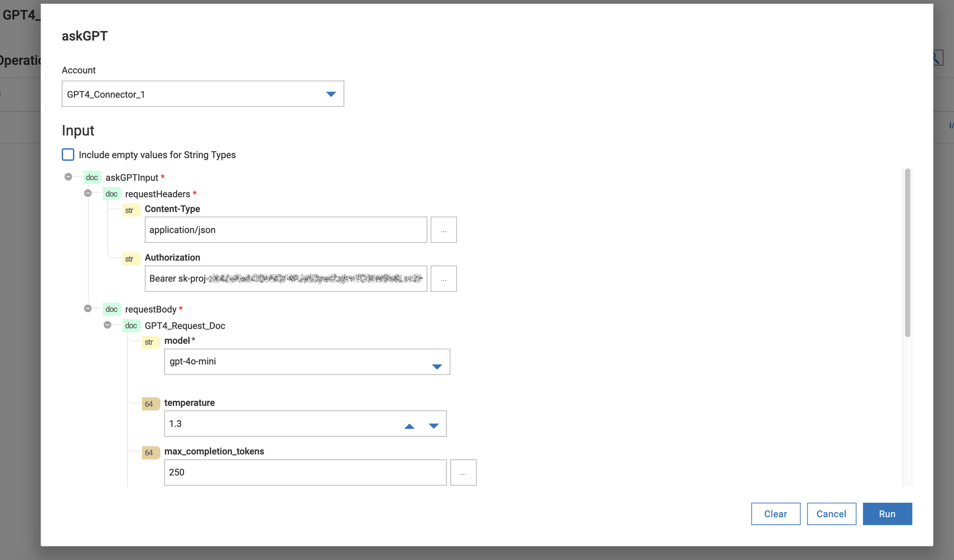
Task: Click the doc icon for askGPTInput
Action: [92, 177]
